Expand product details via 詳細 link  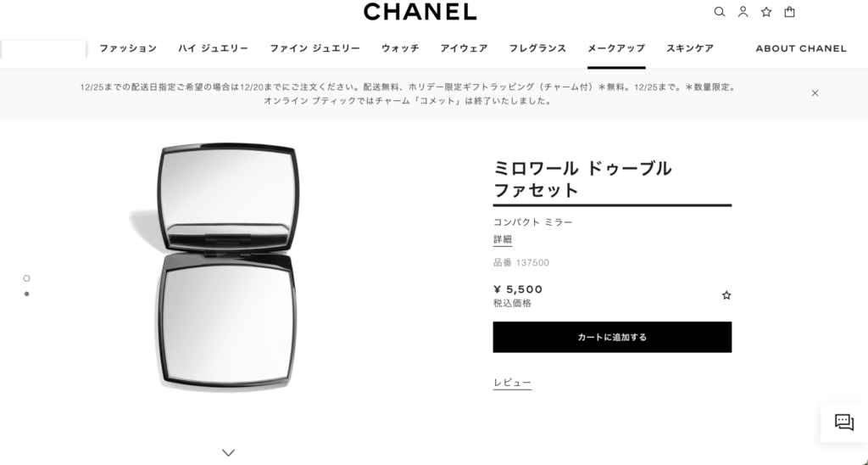click(x=503, y=239)
